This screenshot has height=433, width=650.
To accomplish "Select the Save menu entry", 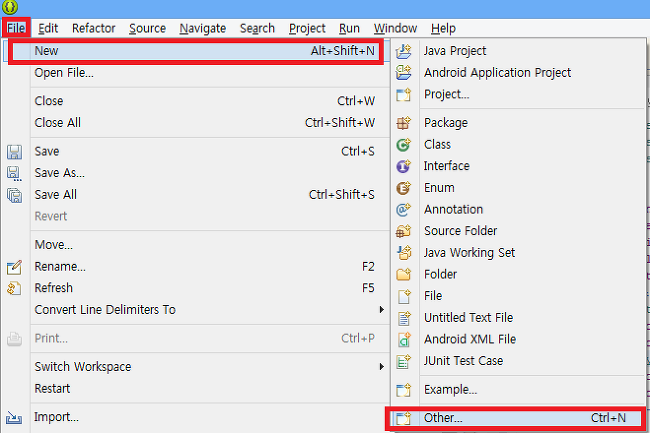I will (x=196, y=152).
